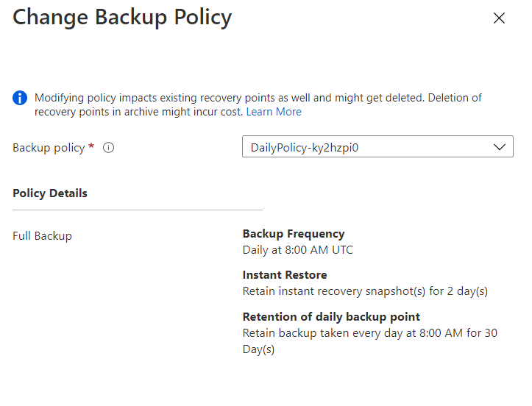Click the Backup Frequency heading

tap(294, 234)
